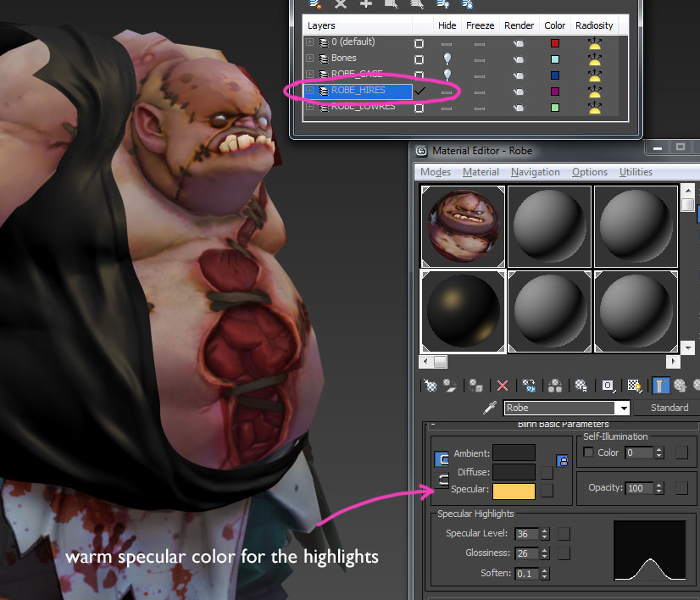Click Assign Material to Selection icon
The width and height of the screenshot is (700, 600).
coord(476,386)
